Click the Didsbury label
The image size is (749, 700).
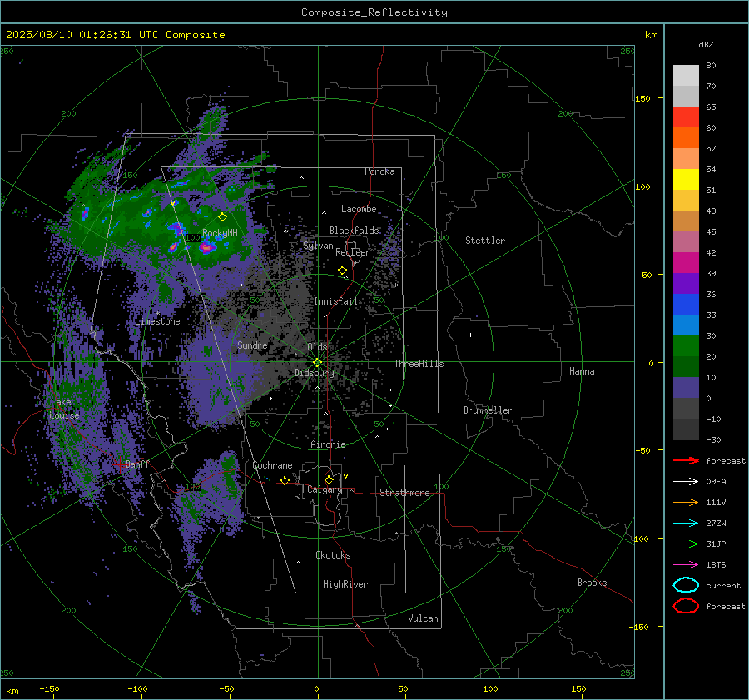tap(314, 373)
